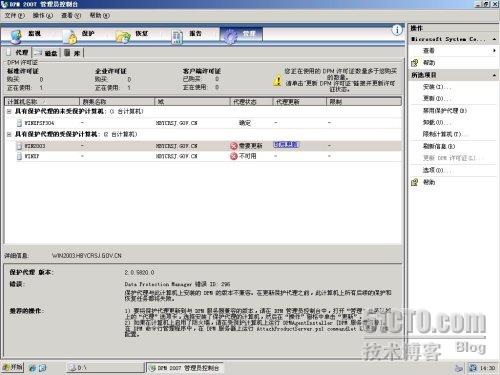Collapse the protected computers group
Image resolution: width=500 pixels, height=375 pixels.
10,134
